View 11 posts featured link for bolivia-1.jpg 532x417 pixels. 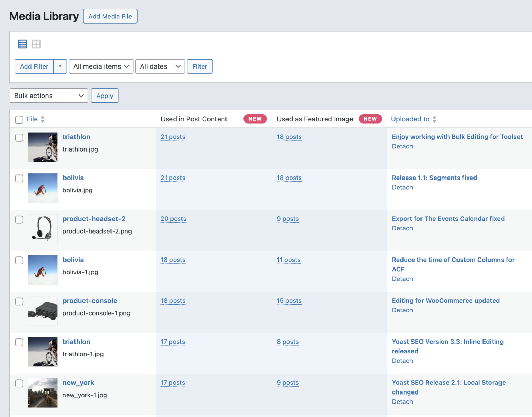click(x=289, y=260)
